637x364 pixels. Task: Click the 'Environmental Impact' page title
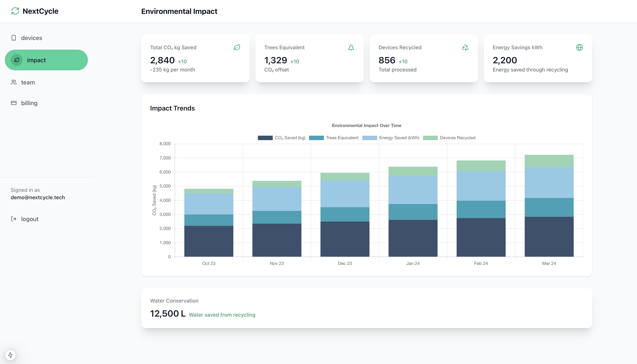[x=179, y=11]
